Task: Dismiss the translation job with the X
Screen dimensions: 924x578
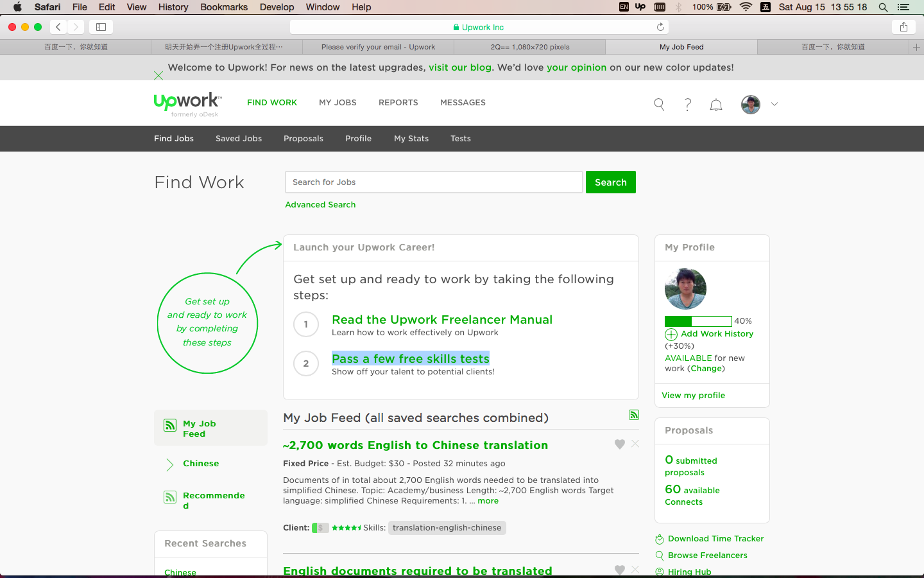Action: pyautogui.click(x=635, y=444)
